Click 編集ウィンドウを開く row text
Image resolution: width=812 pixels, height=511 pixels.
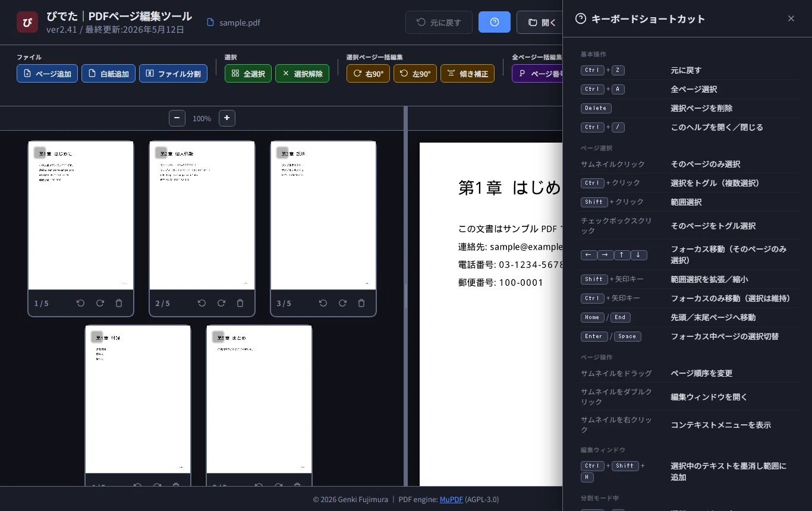[709, 397]
